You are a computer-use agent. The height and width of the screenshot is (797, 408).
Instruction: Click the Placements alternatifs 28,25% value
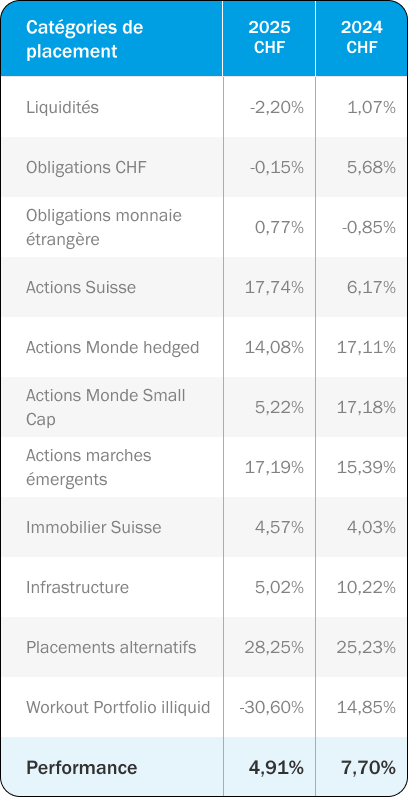[x=274, y=647]
